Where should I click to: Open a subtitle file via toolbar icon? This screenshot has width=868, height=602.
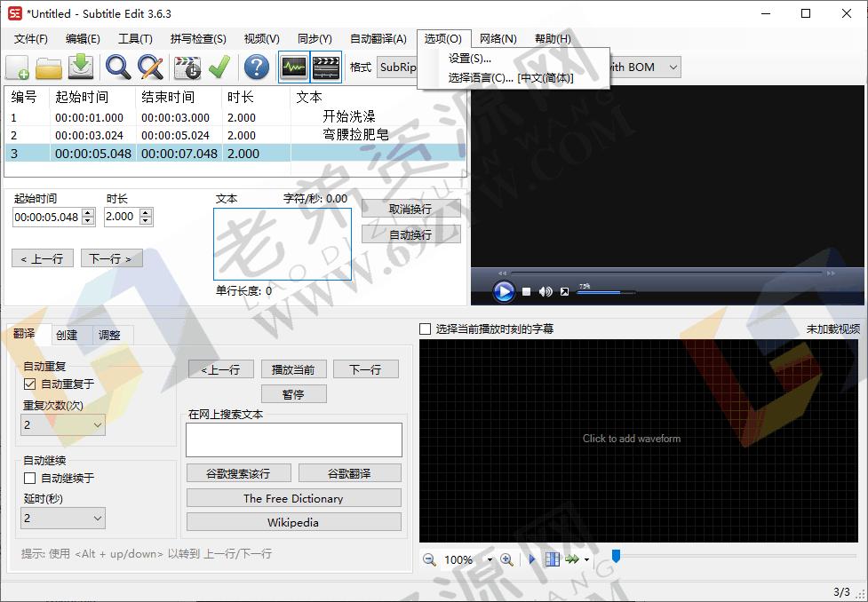click(x=49, y=67)
